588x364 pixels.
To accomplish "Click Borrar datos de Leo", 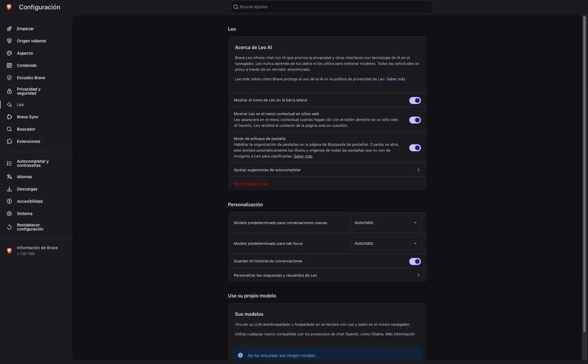I will pyautogui.click(x=251, y=184).
